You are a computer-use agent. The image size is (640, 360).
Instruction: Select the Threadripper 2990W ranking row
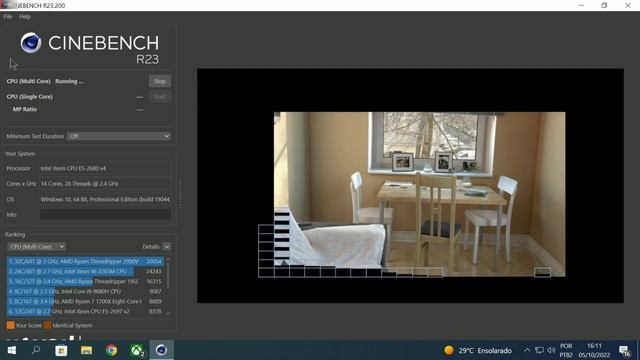(x=85, y=261)
